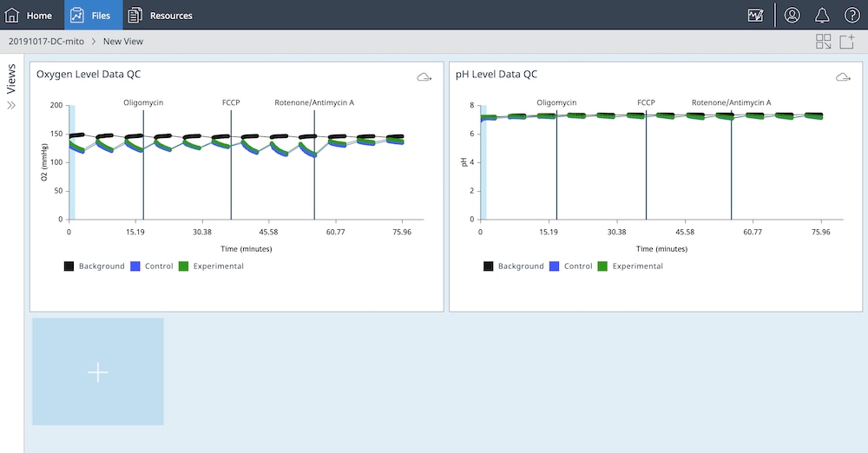Open the notifications bell
The image size is (868, 453).
pos(822,15)
